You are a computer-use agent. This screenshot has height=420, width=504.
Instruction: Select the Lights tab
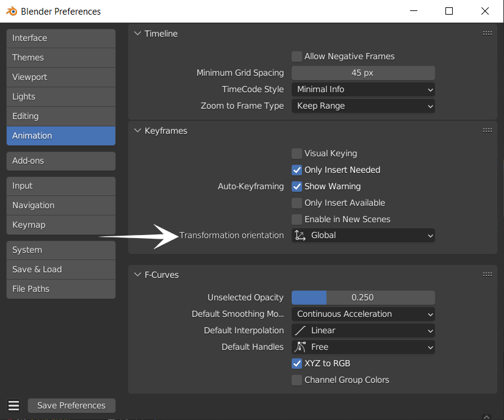pos(61,97)
